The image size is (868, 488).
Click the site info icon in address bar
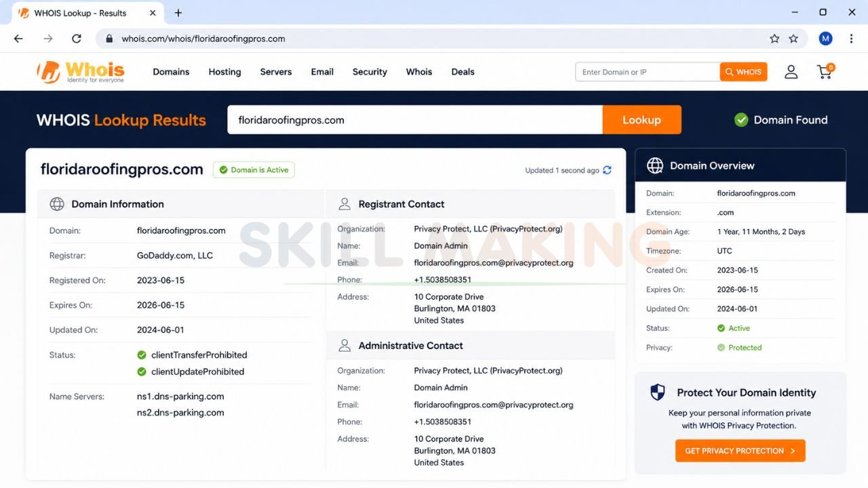point(108,39)
